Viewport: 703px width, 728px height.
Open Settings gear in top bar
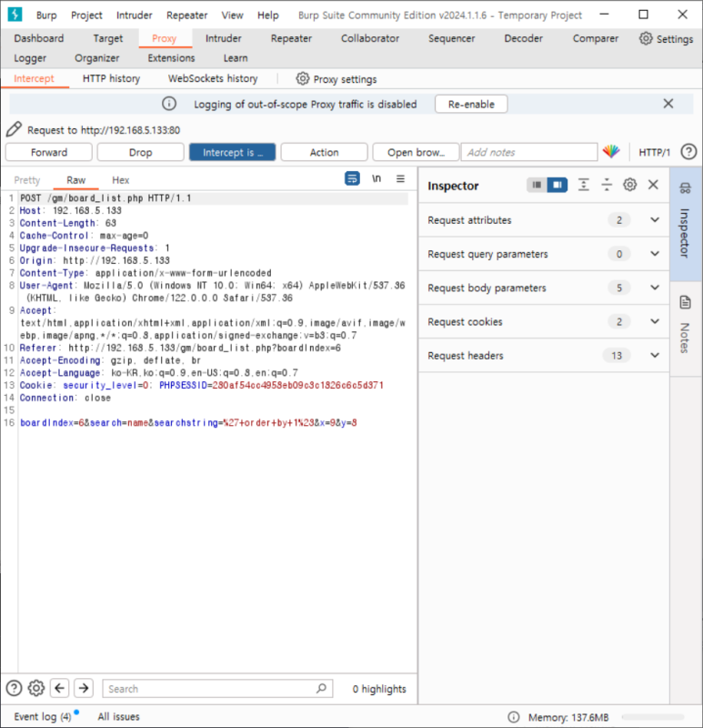[646, 38]
